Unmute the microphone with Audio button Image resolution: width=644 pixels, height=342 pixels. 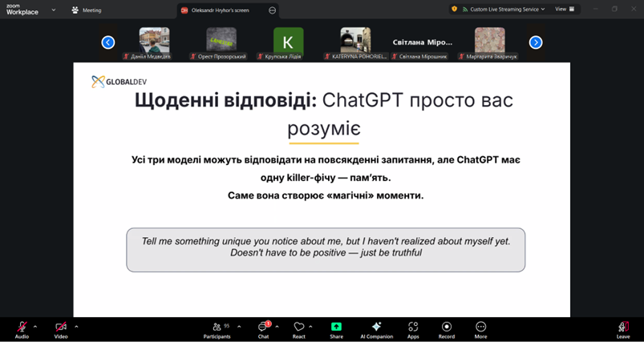(22, 328)
